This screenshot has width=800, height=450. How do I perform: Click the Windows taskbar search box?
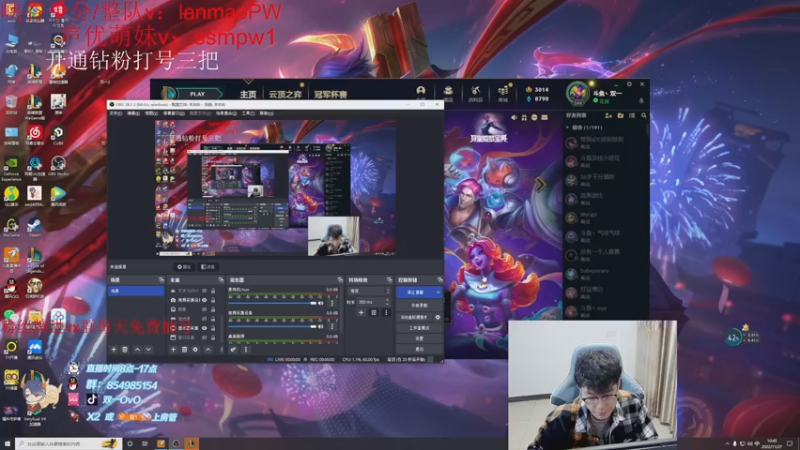tap(68, 444)
